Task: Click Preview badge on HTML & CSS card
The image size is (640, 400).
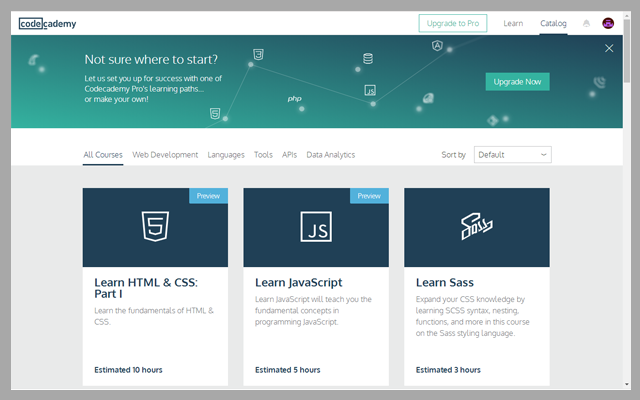Action: point(208,196)
